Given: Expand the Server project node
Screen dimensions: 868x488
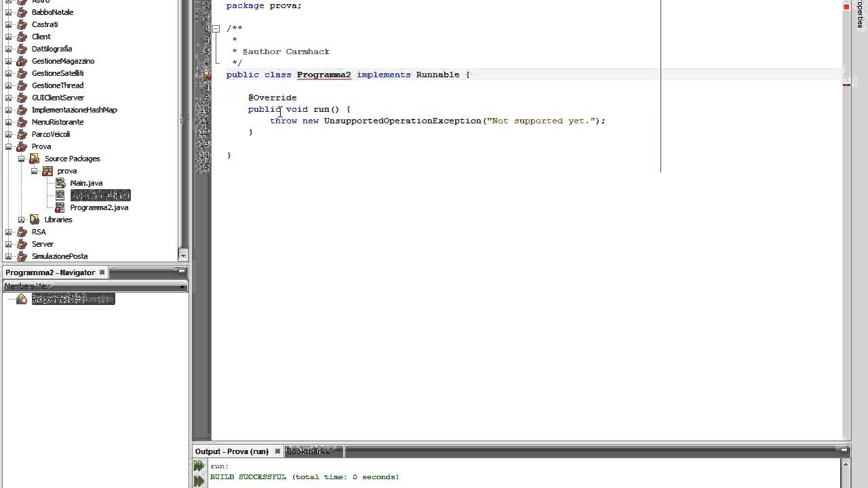Looking at the screenshot, I should click(9, 244).
